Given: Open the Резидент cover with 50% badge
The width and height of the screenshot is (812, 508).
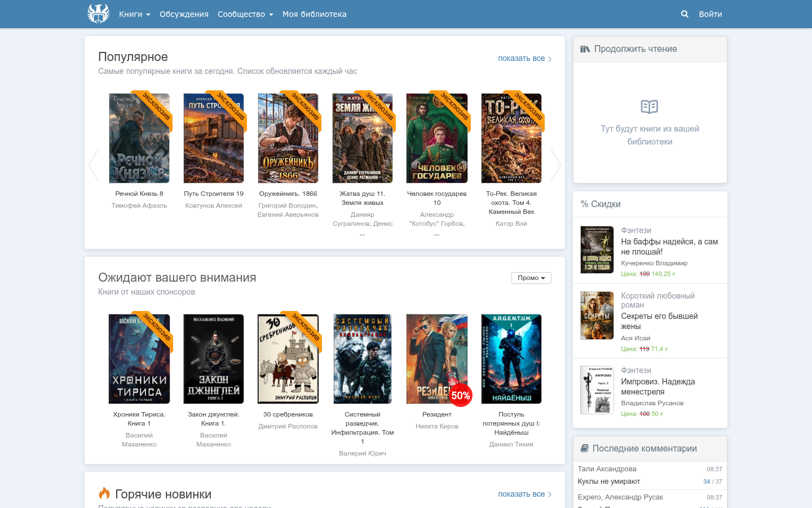Looking at the screenshot, I should (x=437, y=359).
